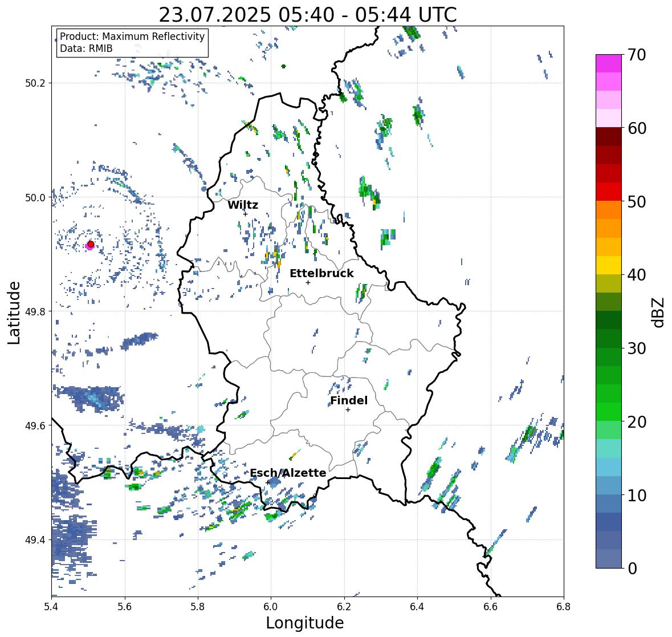Viewport: 672px width, 637px height.
Task: Click the cross marker below Ettelbruck label
Action: point(308,282)
